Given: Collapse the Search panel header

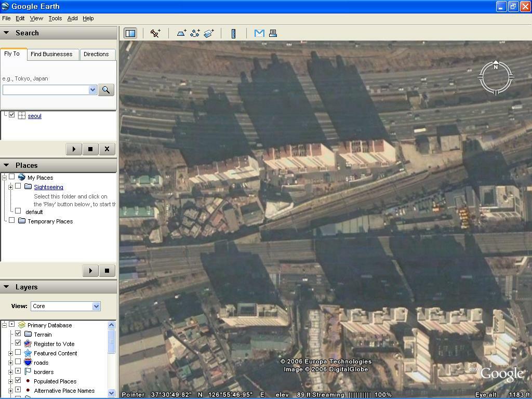Looking at the screenshot, I should [6, 33].
